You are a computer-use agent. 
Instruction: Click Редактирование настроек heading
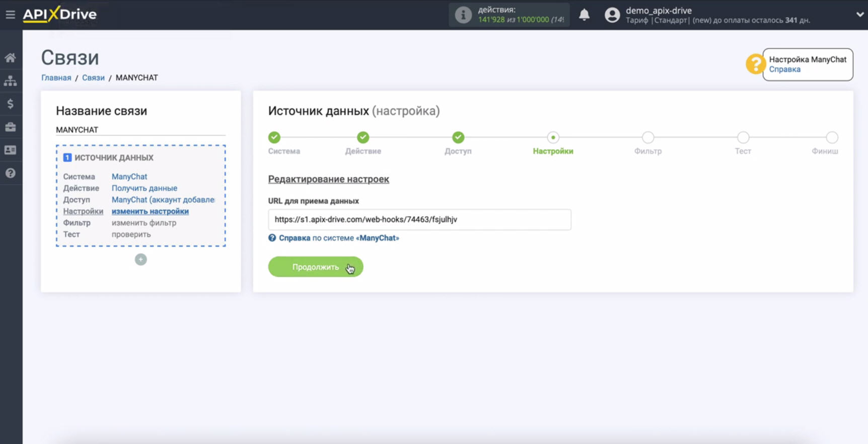point(328,179)
